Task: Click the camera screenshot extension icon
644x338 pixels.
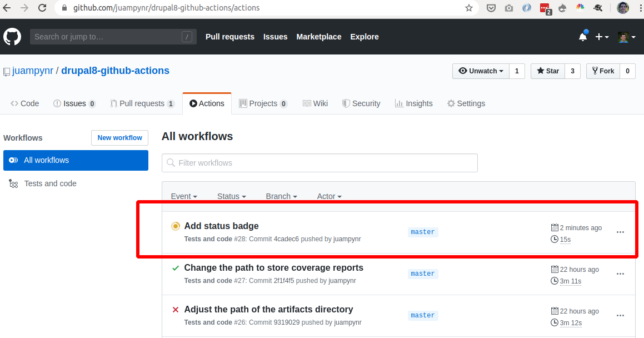Action: point(509,8)
